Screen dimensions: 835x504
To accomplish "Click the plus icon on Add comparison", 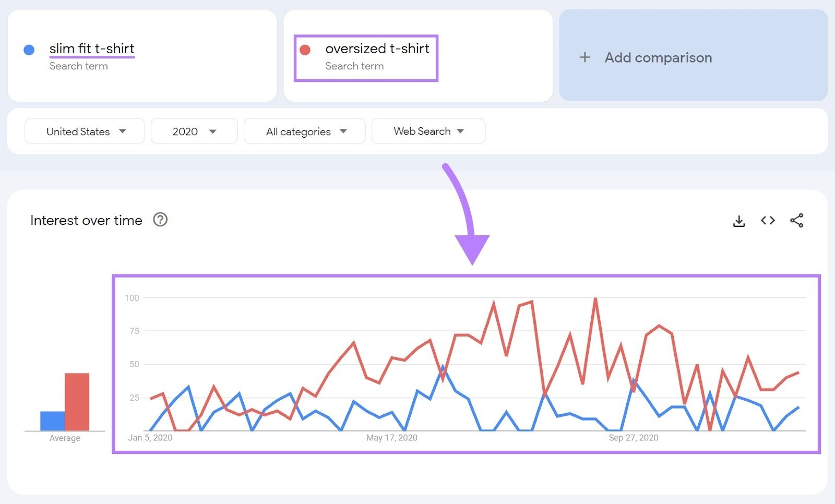I will click(585, 57).
